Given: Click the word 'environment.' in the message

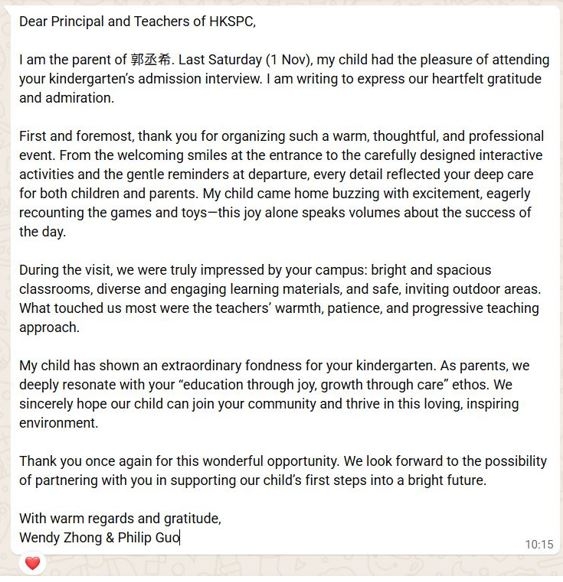Looking at the screenshot, I should coord(59,423).
